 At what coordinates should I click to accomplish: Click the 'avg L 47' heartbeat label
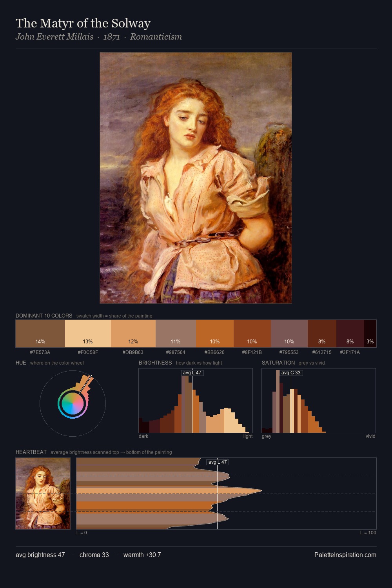tap(218, 462)
